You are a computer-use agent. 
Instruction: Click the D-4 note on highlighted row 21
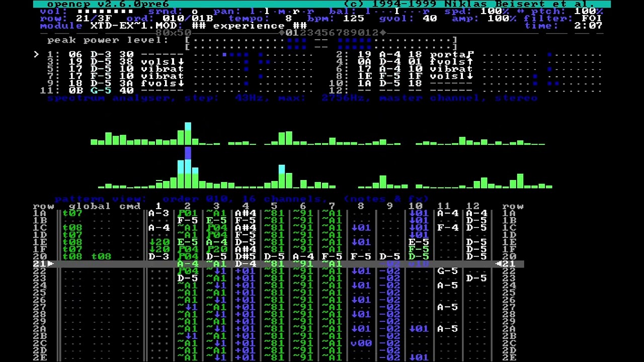click(x=246, y=264)
